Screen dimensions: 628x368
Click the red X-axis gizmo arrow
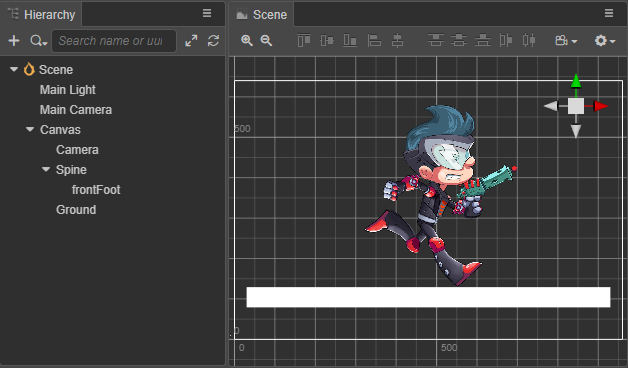click(600, 106)
